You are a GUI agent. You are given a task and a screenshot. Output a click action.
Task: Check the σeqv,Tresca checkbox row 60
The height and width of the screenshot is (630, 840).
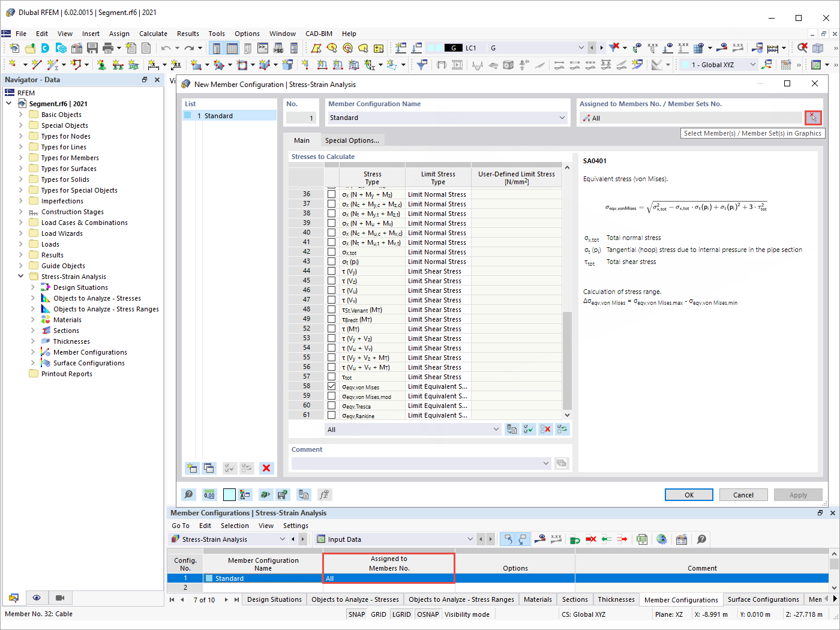[331, 406]
